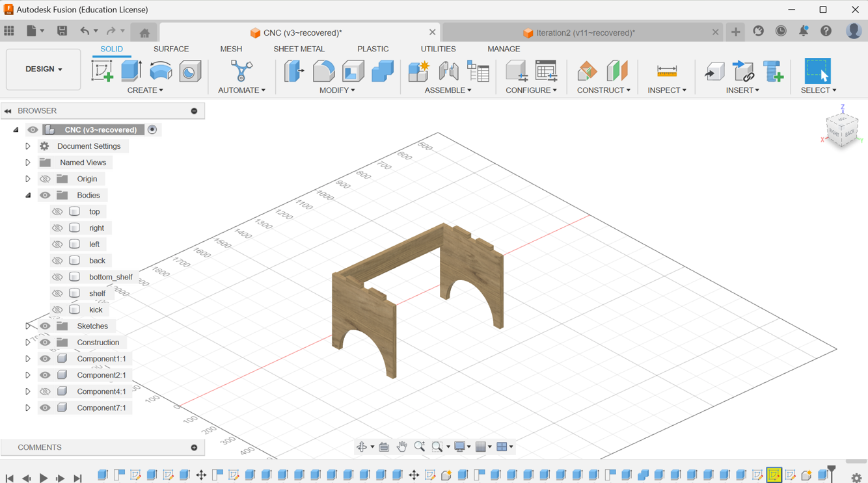
Task: Open the MODIFY dropdown menu
Action: pos(337,90)
